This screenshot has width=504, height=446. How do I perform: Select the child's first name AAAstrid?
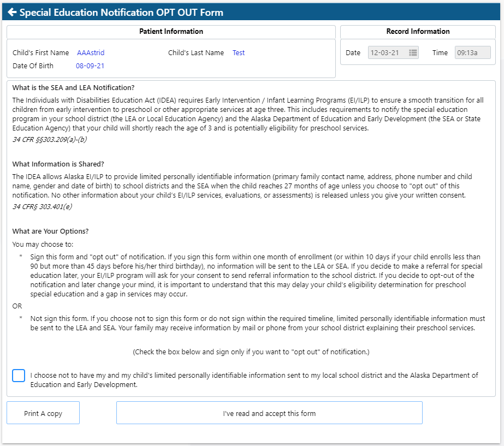(91, 53)
